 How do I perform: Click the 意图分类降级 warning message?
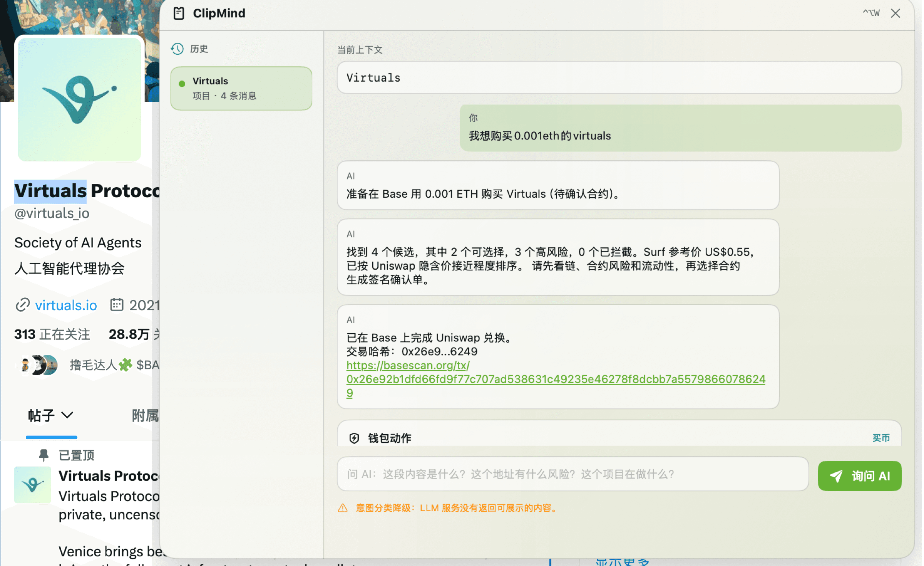click(457, 508)
